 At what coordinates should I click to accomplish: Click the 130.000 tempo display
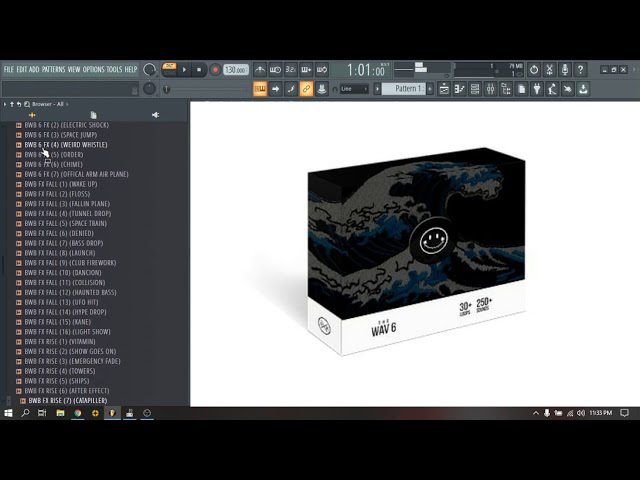point(236,70)
